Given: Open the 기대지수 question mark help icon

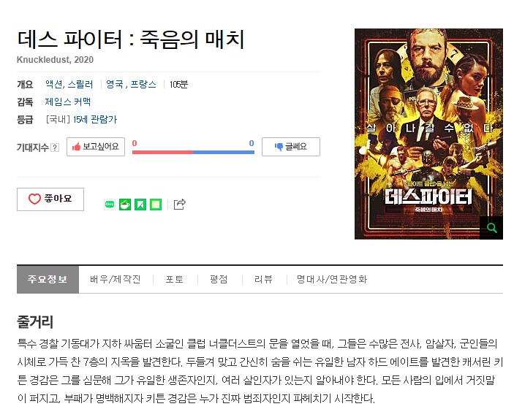Looking at the screenshot, I should coord(56,148).
